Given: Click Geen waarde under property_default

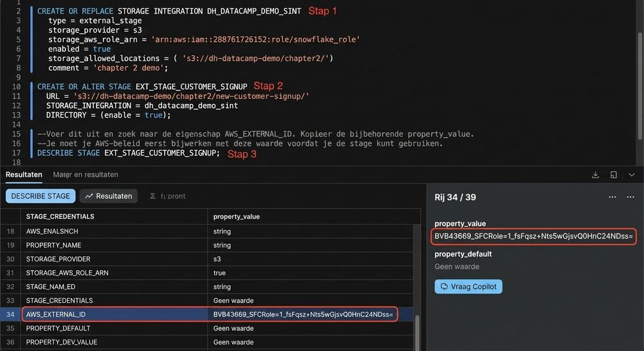Looking at the screenshot, I should 457,266.
